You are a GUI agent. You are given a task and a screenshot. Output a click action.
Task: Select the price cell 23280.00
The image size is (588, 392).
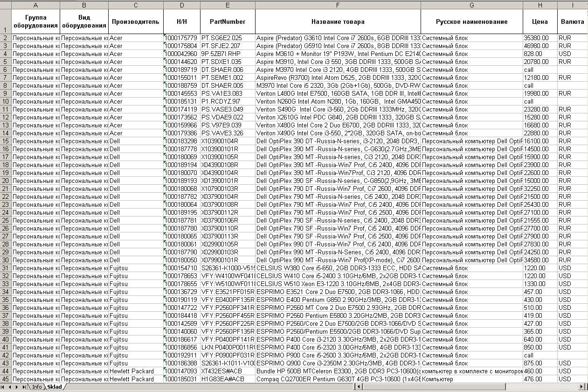[540, 109]
